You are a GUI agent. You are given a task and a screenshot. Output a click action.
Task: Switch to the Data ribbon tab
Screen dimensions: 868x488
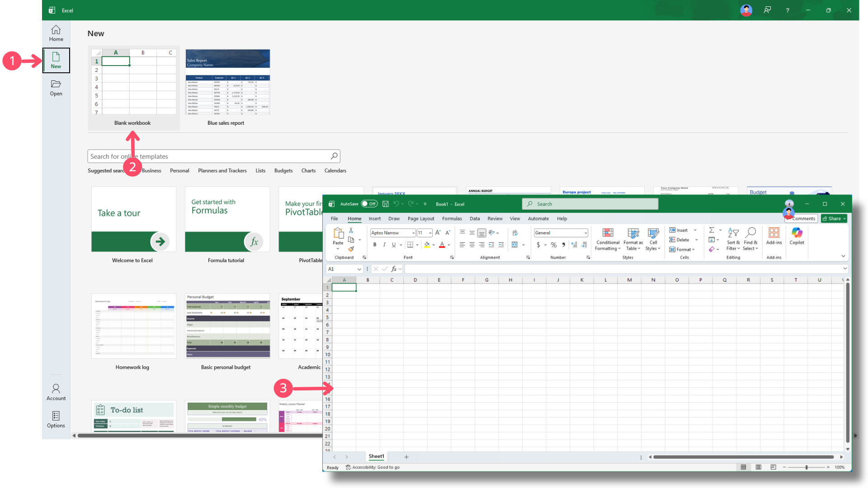pyautogui.click(x=475, y=218)
